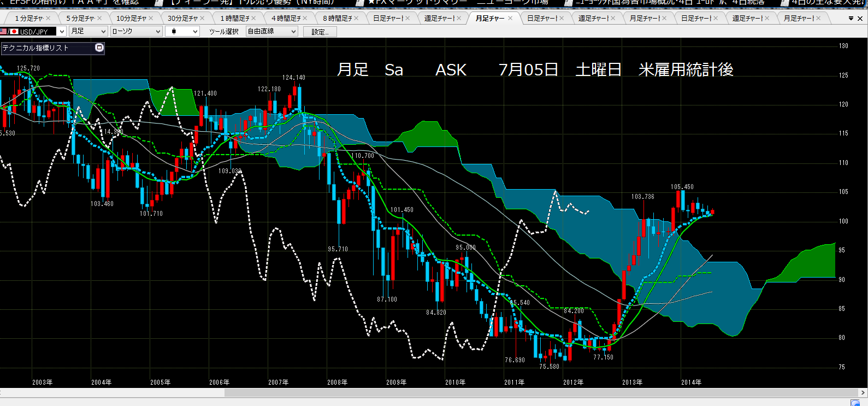Close the 10分足チャート tab
The height and width of the screenshot is (406, 868).
[151, 19]
